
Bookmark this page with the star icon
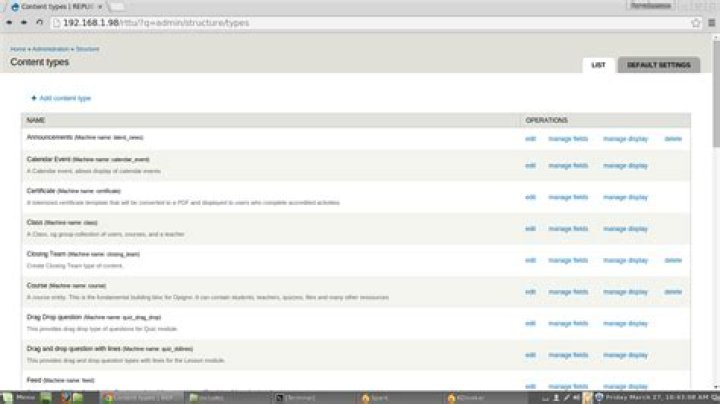(x=696, y=22)
